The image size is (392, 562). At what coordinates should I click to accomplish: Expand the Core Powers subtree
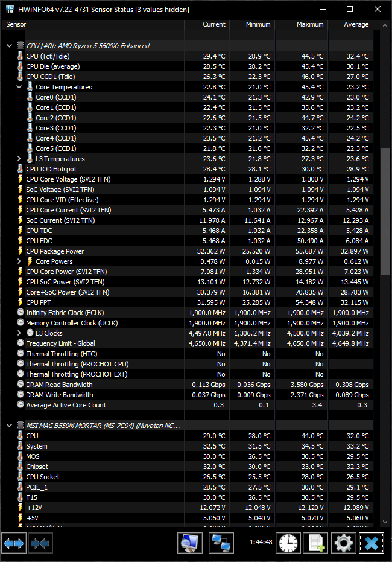[19, 261]
